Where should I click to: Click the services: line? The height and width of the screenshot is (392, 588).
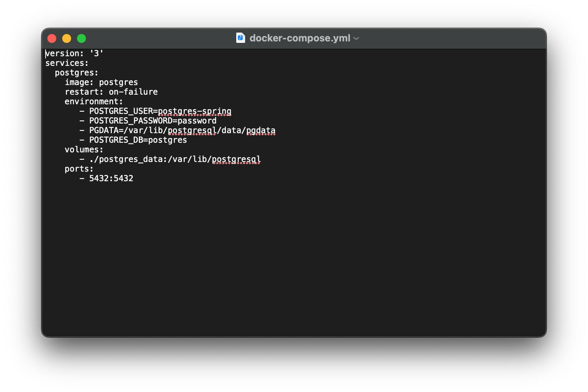click(67, 63)
